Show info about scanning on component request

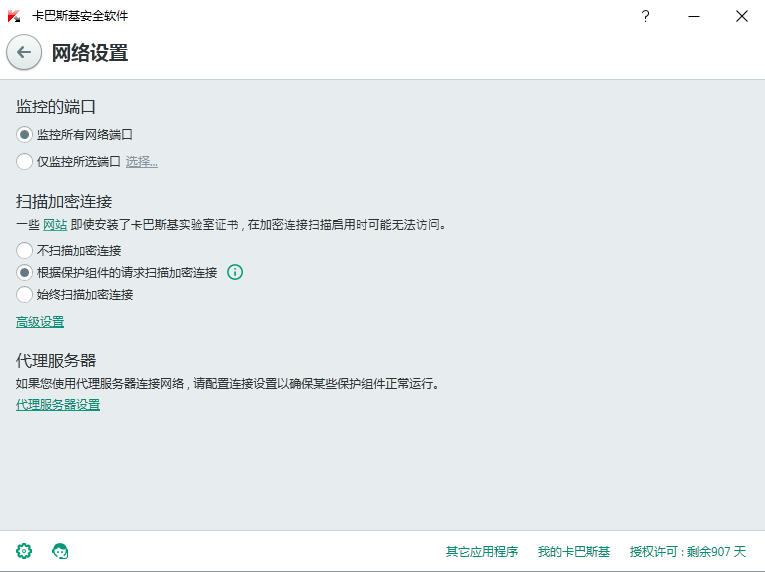pos(235,272)
